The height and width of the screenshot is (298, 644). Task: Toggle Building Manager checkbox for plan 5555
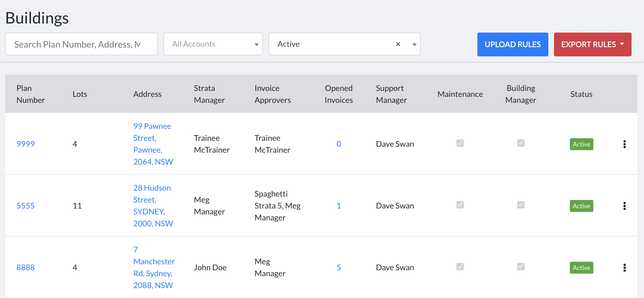pyautogui.click(x=521, y=205)
